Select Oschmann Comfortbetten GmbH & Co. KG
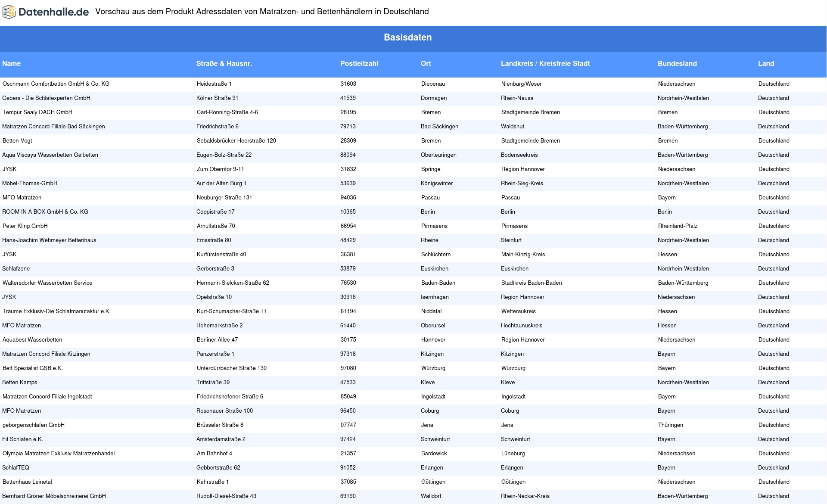Viewport: 827px width, 504px height. click(x=56, y=84)
